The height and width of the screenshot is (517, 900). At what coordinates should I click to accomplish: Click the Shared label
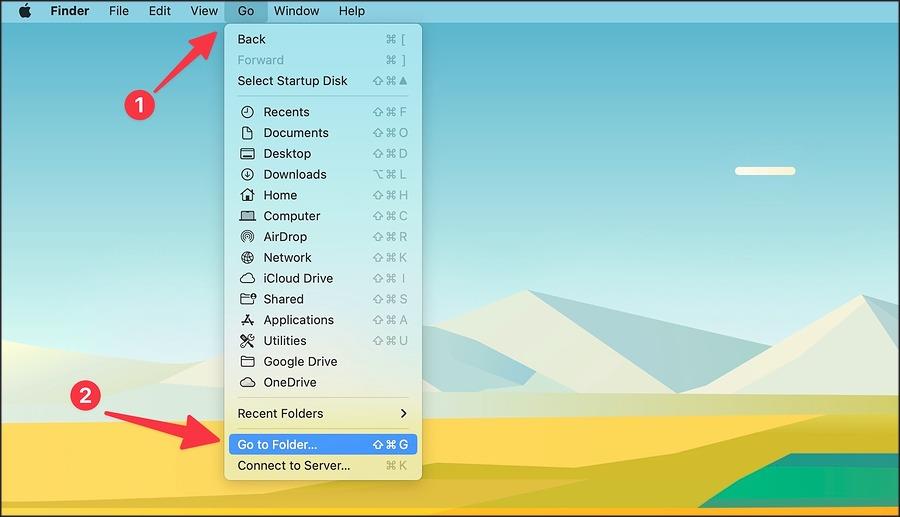[284, 299]
